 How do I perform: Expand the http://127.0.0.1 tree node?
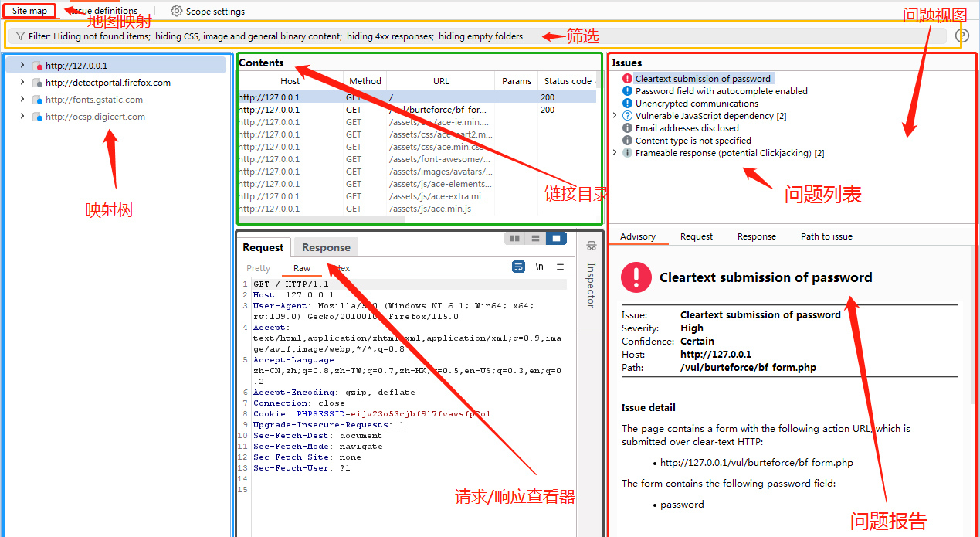pos(22,66)
